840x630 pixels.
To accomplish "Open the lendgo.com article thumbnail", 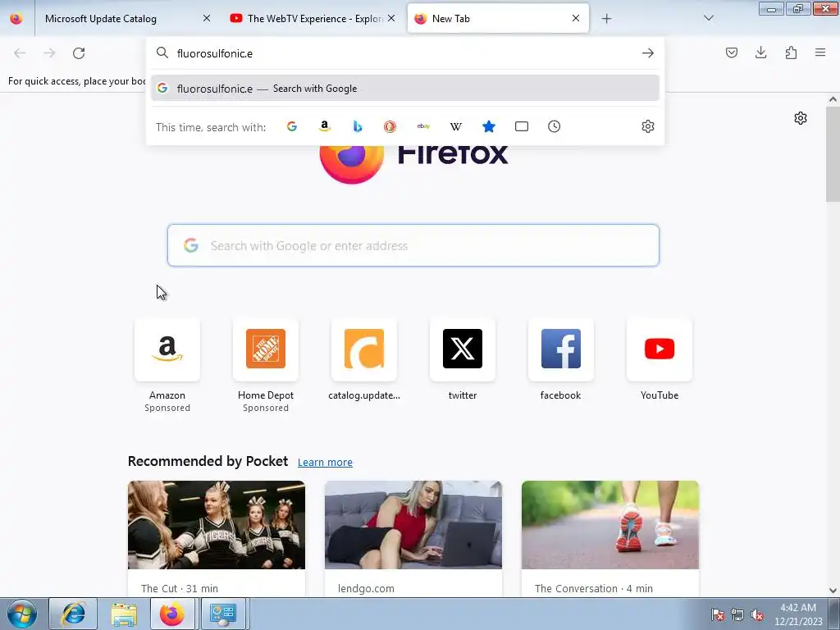I will pos(413,524).
